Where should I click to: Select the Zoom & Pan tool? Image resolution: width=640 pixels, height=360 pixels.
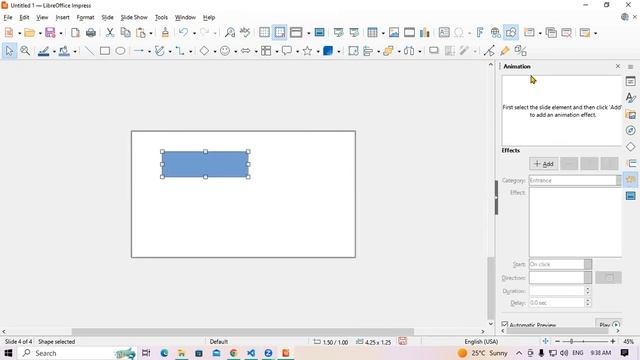(x=25, y=51)
